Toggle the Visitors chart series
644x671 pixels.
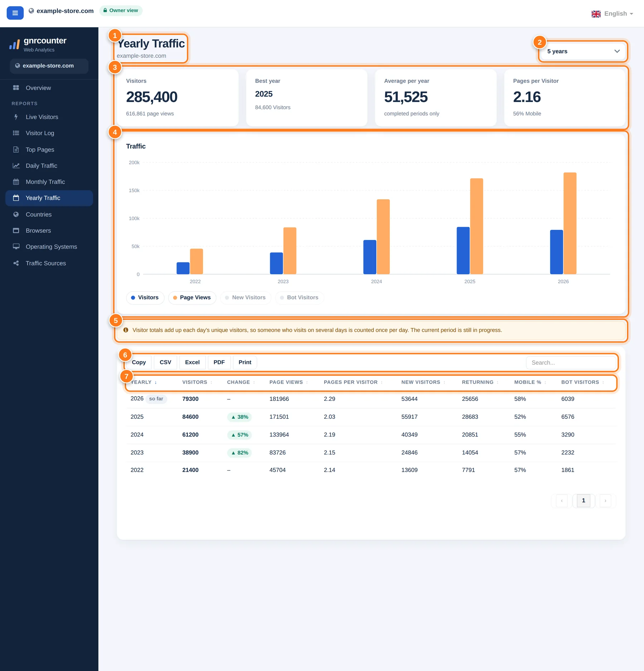145,298
